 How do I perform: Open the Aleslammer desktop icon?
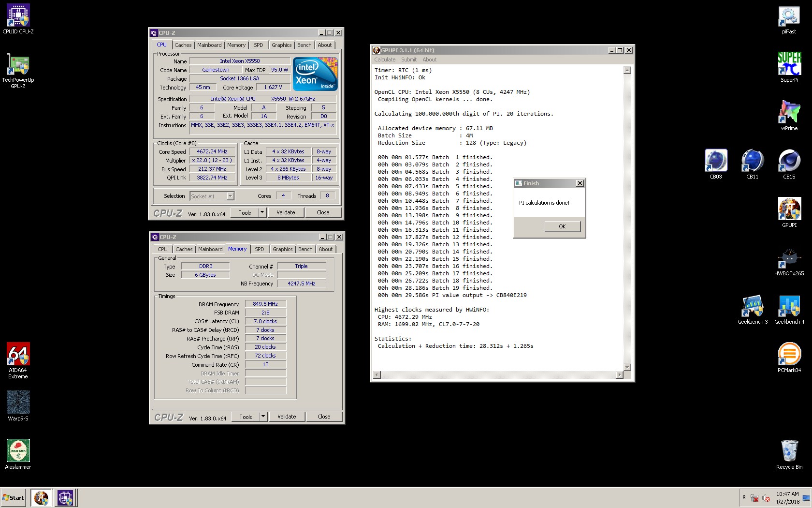[18, 454]
